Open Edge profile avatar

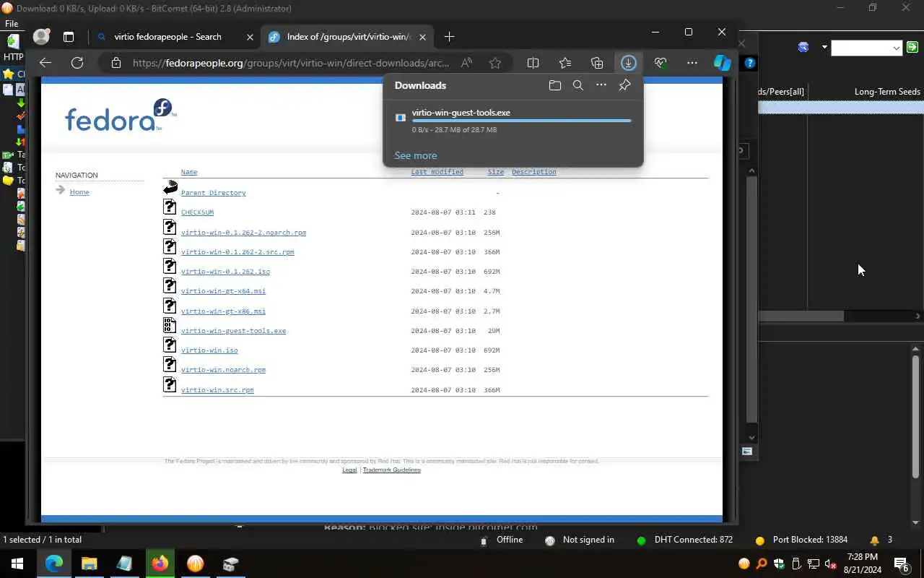pos(42,36)
